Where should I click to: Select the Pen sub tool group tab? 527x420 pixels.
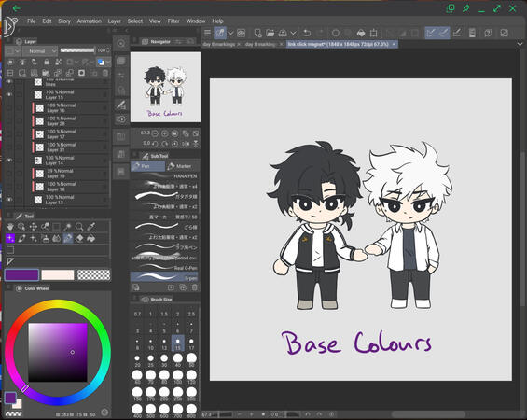coord(148,166)
